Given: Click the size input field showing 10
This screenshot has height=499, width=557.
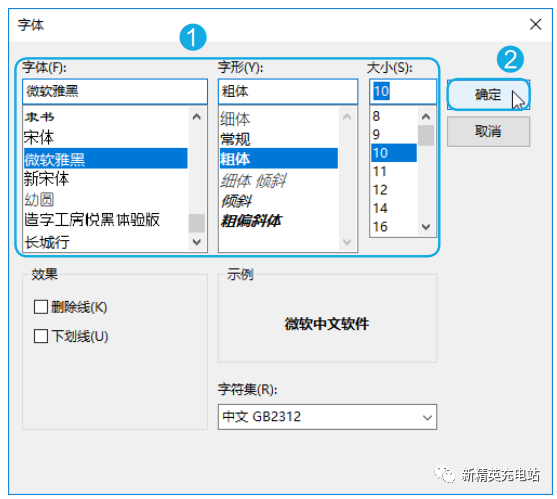Looking at the screenshot, I should pyautogui.click(x=403, y=91).
